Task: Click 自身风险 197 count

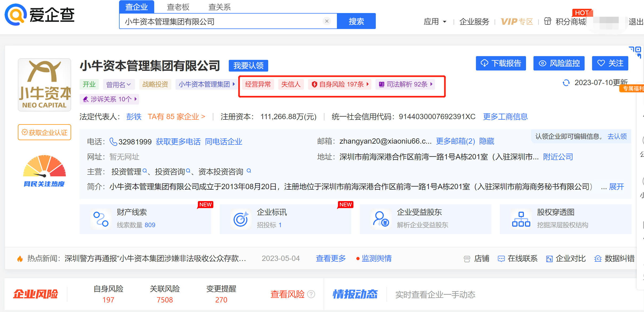Action: [x=108, y=300]
